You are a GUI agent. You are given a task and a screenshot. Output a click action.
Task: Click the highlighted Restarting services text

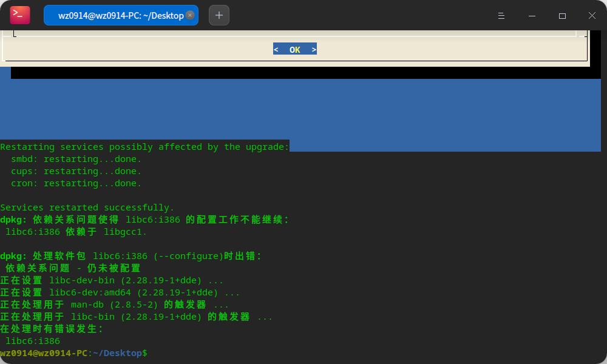pyautogui.click(x=144, y=146)
